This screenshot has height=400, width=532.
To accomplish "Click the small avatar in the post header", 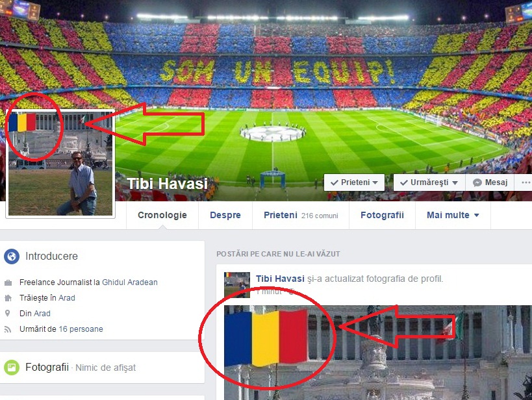I will (237, 285).
